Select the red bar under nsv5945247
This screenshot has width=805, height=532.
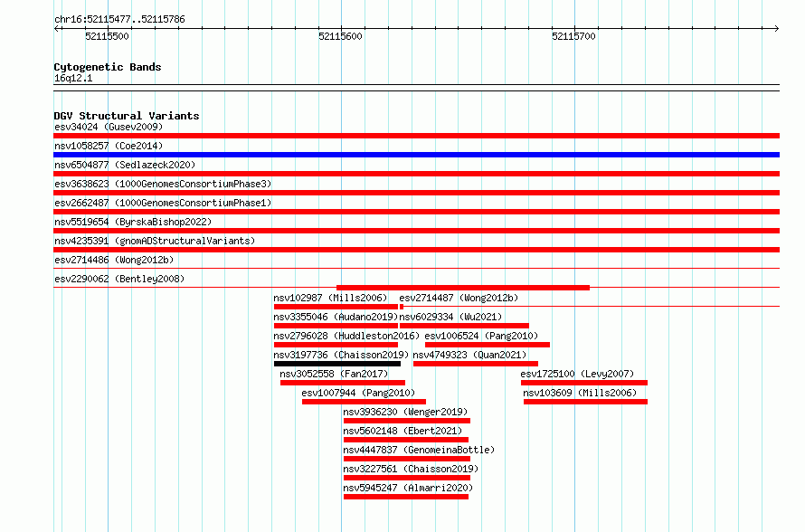[406, 497]
